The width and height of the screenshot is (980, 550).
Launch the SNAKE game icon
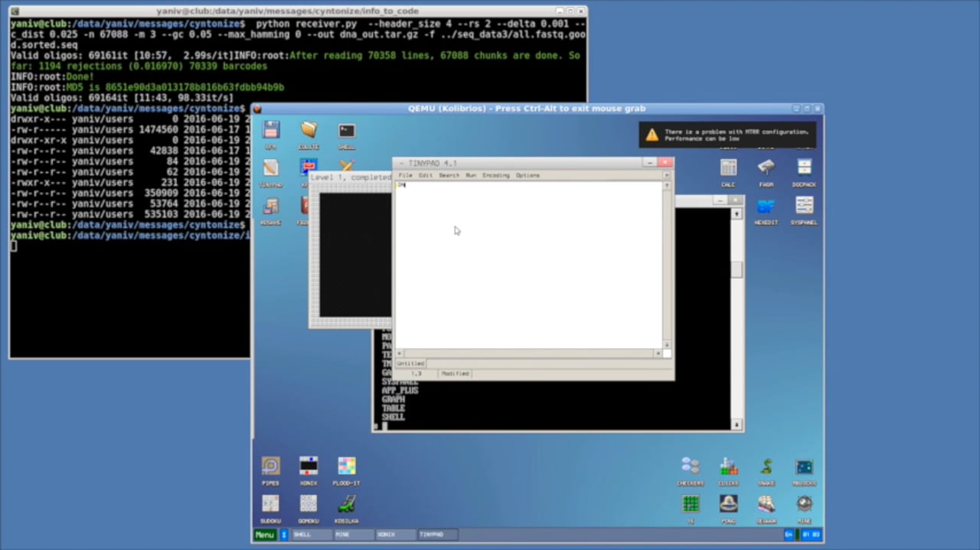(x=766, y=466)
